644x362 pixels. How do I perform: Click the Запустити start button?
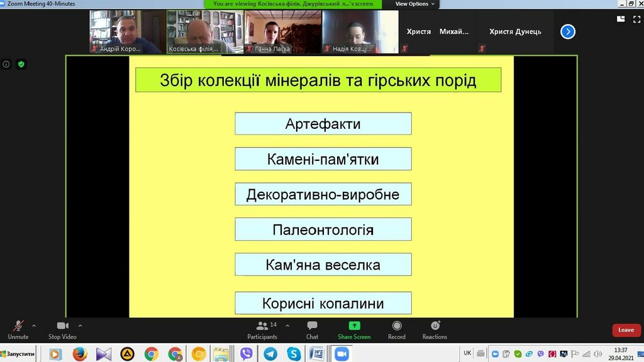[18, 354]
